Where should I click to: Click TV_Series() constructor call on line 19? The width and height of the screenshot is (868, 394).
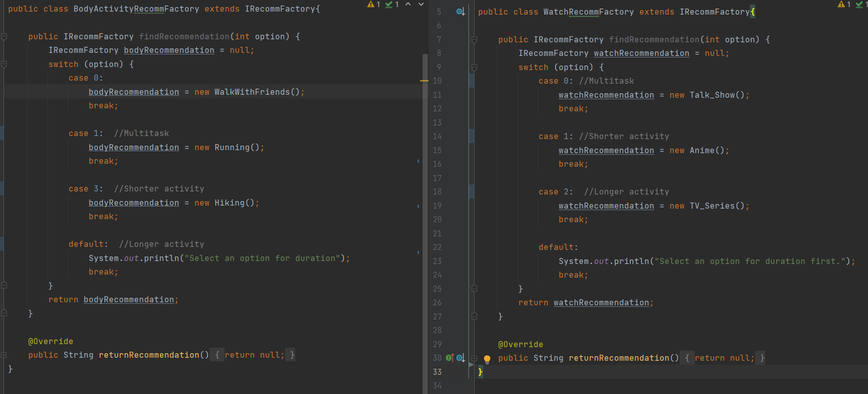point(717,206)
